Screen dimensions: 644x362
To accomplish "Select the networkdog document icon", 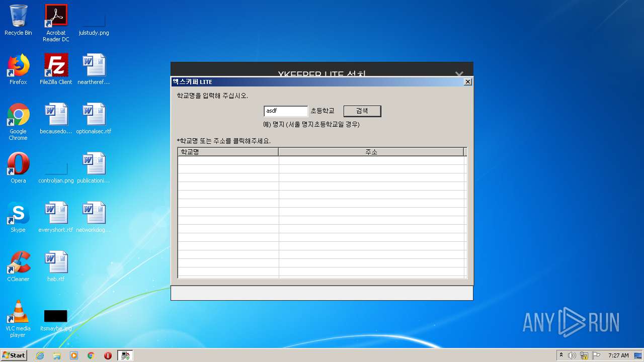I will click(94, 217).
